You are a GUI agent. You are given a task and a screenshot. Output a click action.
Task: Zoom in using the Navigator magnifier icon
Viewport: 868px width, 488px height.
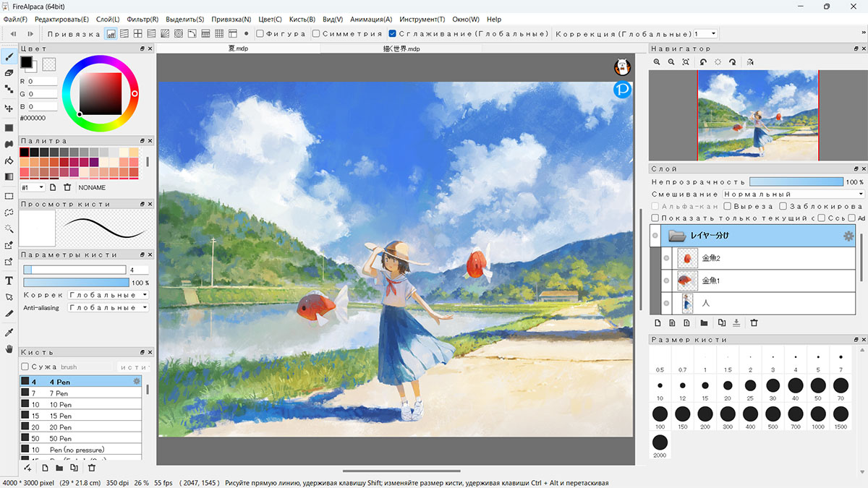657,62
